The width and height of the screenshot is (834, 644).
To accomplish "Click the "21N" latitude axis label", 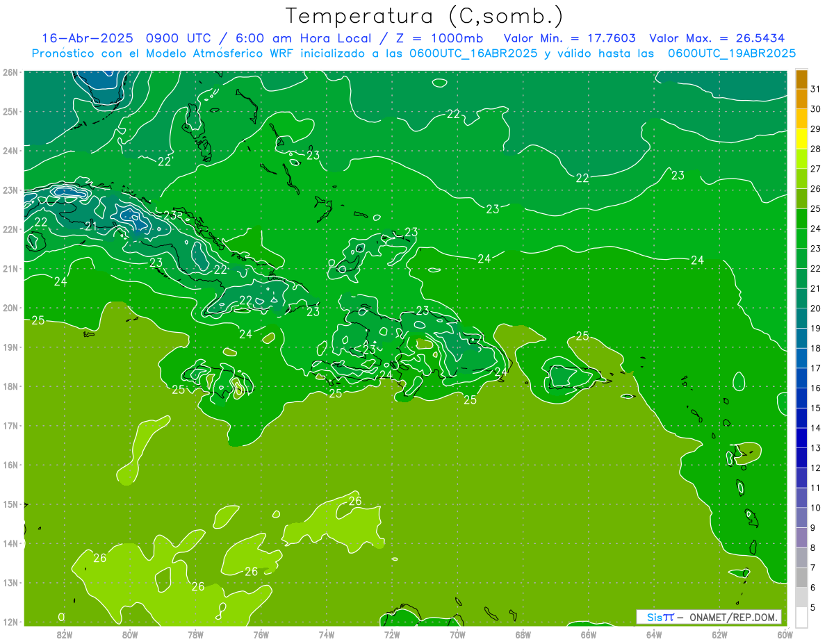I will pyautogui.click(x=10, y=269).
